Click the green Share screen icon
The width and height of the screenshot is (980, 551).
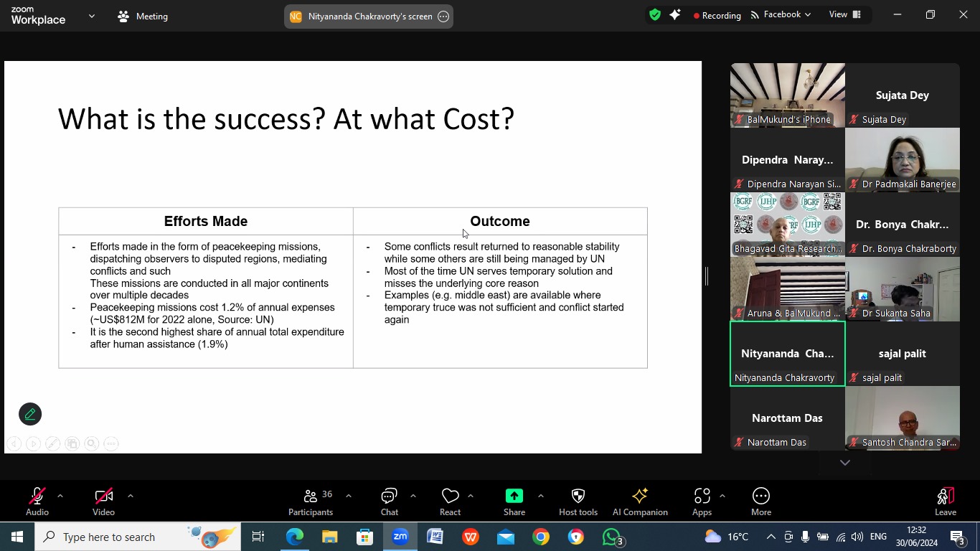pyautogui.click(x=514, y=496)
